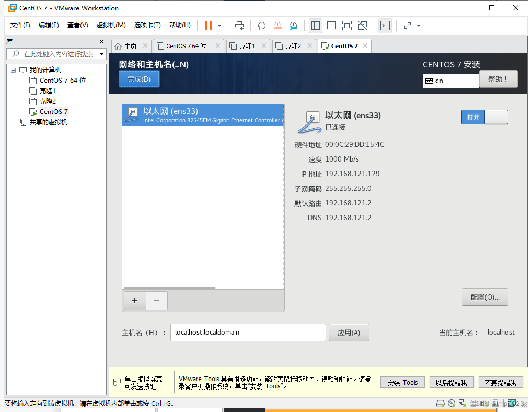Click the 安装 Tools button
This screenshot has height=412, width=532.
click(403, 383)
